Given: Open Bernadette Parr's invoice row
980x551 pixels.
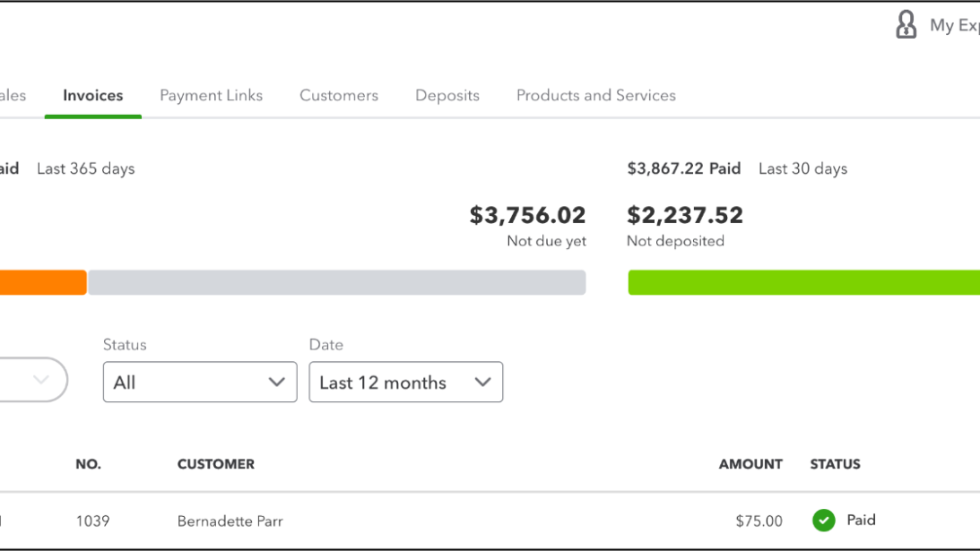Looking at the screenshot, I should tap(230, 521).
